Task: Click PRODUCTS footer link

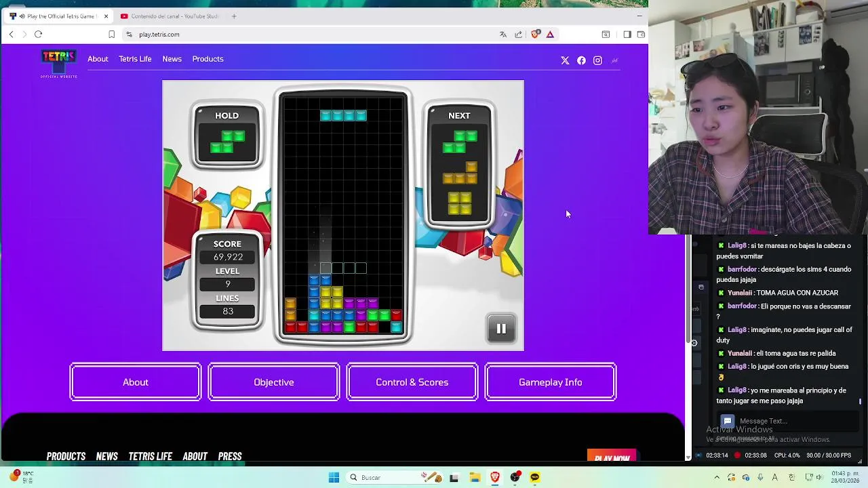Action: [66, 456]
